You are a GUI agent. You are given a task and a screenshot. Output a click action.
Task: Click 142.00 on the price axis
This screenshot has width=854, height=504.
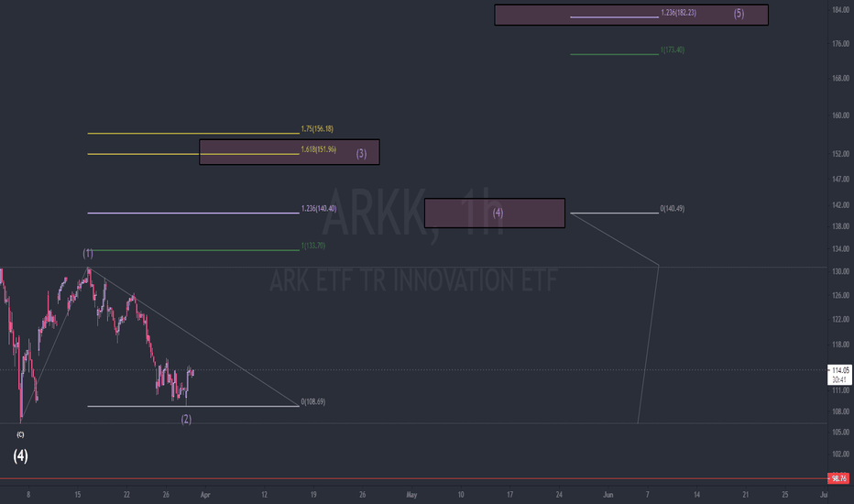pyautogui.click(x=841, y=205)
